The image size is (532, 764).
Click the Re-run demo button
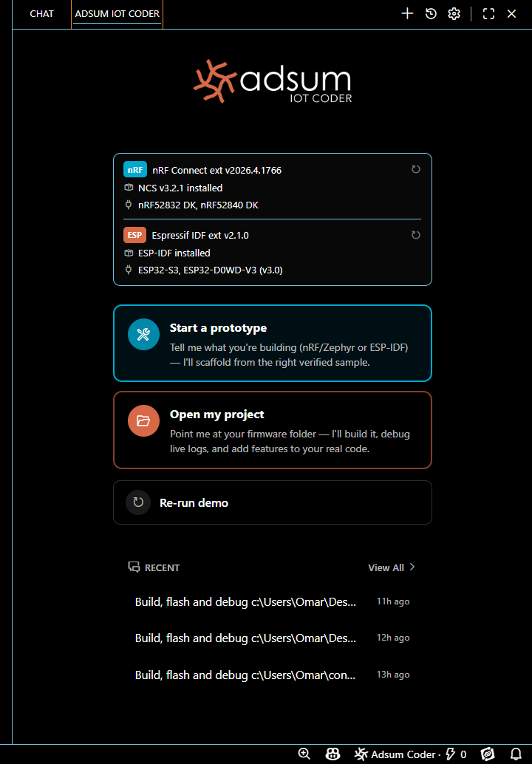(x=273, y=502)
